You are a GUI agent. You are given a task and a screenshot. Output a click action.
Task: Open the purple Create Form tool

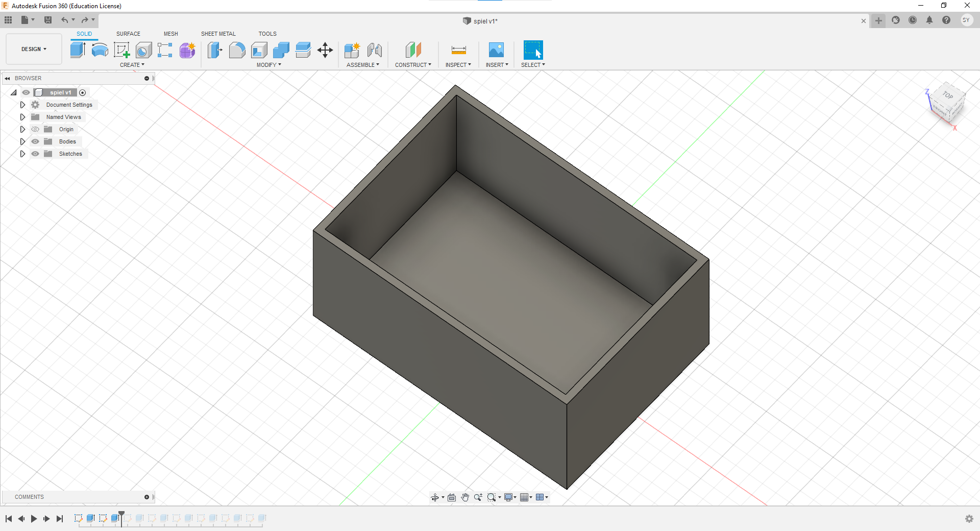point(187,50)
